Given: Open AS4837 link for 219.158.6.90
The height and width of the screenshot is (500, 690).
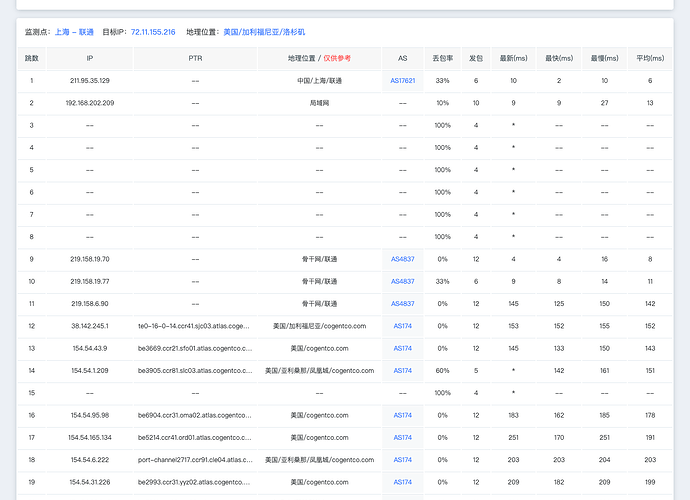Looking at the screenshot, I should click(403, 304).
